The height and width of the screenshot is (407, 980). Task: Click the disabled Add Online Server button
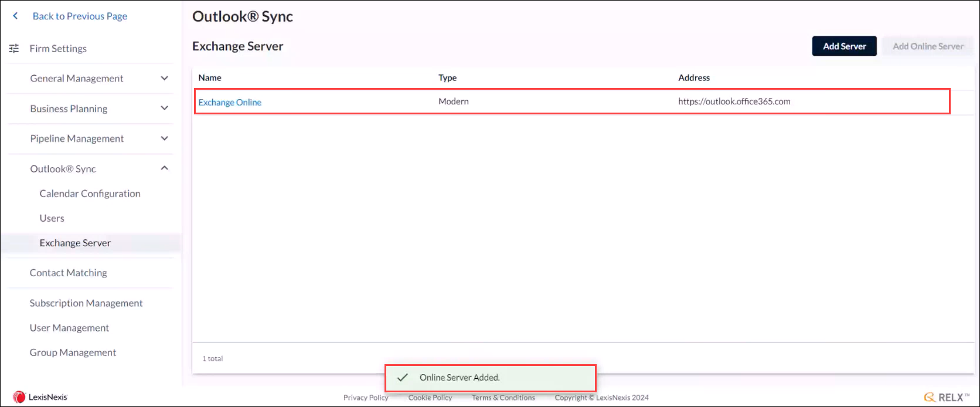pyautogui.click(x=928, y=46)
